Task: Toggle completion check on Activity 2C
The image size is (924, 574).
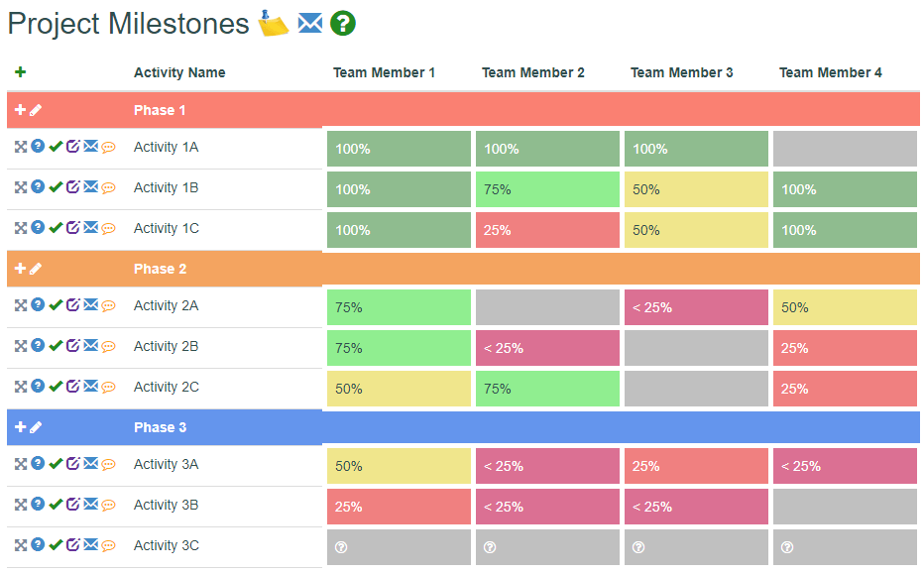Action: pyautogui.click(x=57, y=387)
